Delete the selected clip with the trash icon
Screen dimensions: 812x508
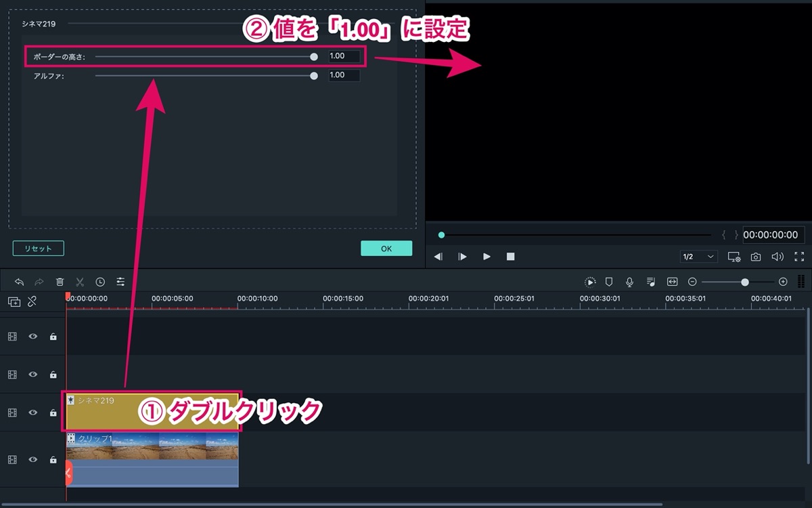click(x=60, y=282)
